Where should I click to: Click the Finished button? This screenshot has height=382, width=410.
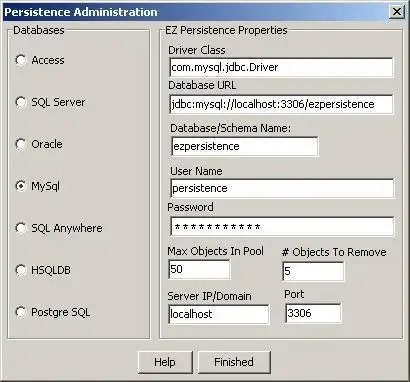coord(234,362)
